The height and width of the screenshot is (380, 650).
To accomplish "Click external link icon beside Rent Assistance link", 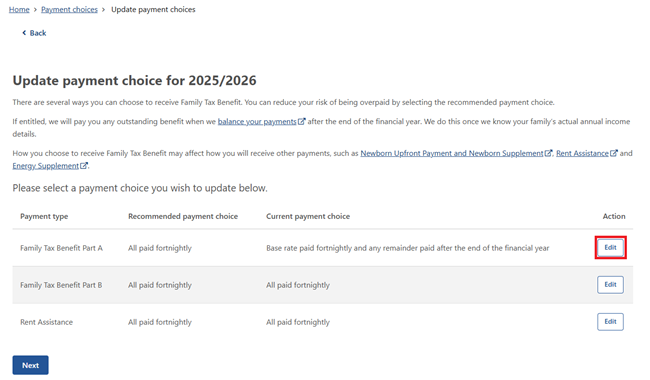I will click(614, 153).
